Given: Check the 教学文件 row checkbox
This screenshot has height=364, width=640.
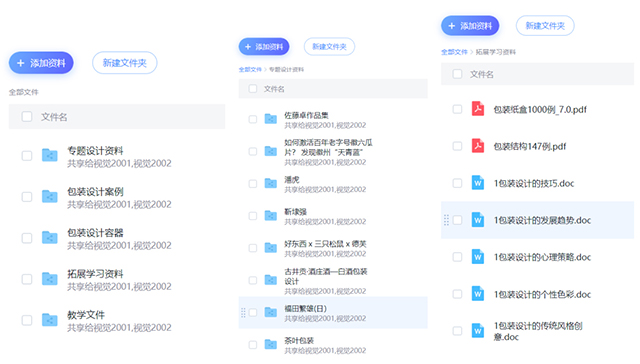Looking at the screenshot, I should (27, 320).
